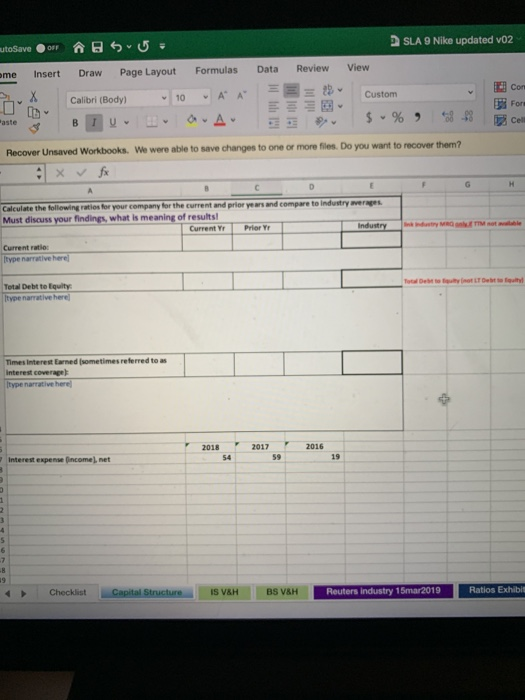Apply the percent style

[x=397, y=117]
